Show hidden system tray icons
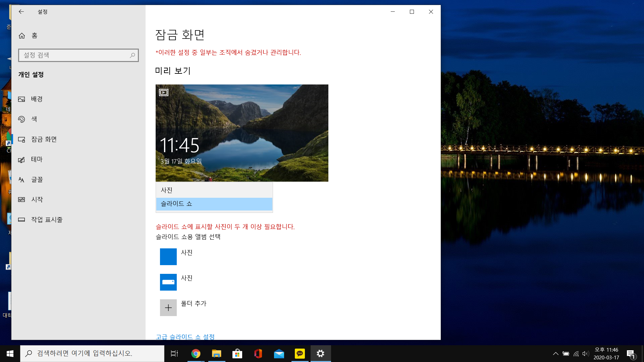 pyautogui.click(x=555, y=354)
